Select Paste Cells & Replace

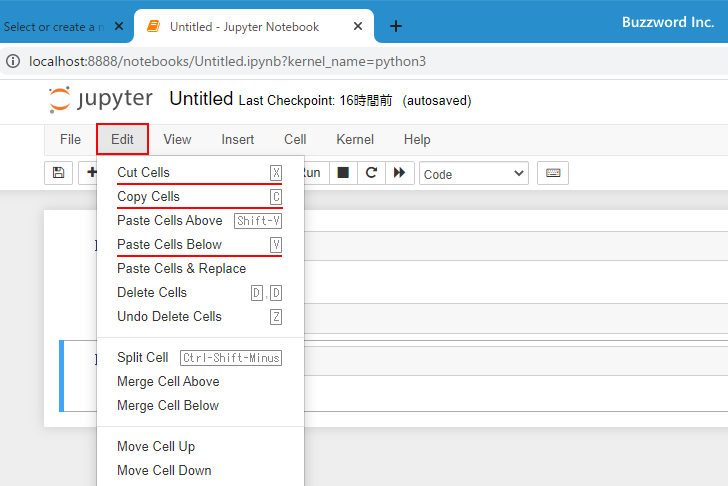(200, 269)
